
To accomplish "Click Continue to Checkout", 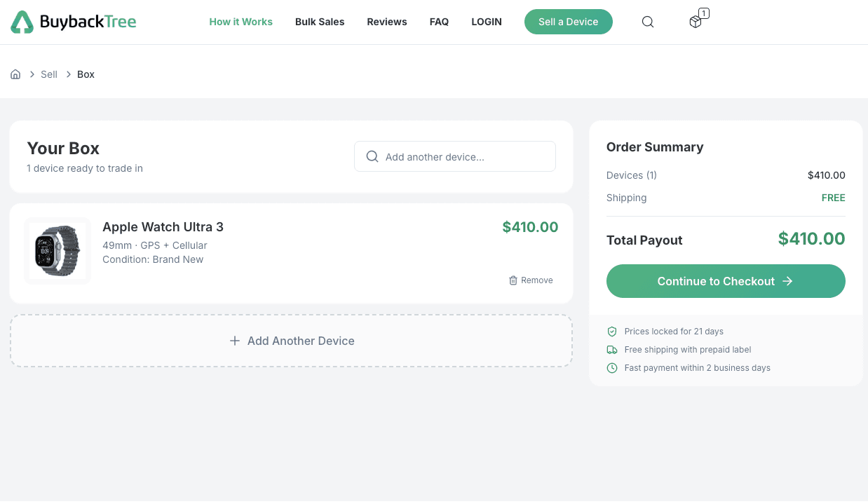I will pos(725,281).
